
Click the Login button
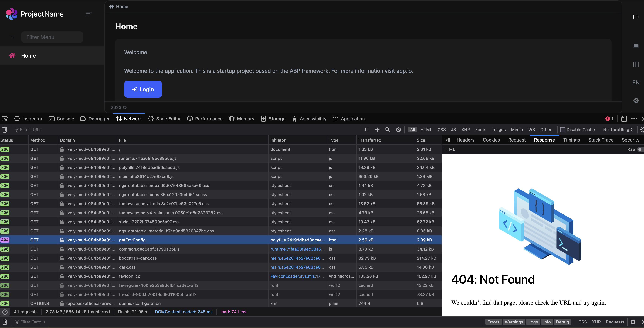coord(143,89)
